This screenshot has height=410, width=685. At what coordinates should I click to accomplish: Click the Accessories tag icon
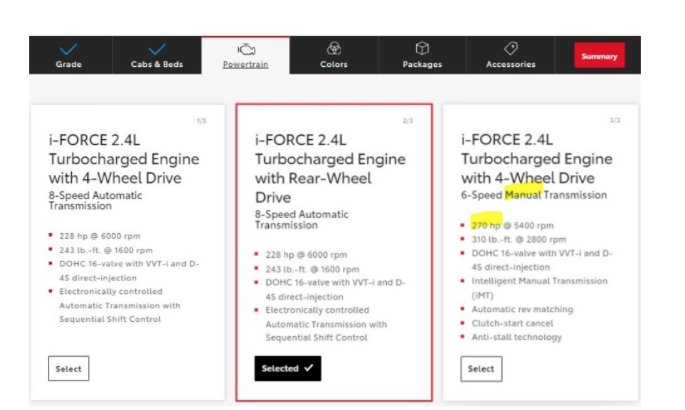tap(511, 48)
